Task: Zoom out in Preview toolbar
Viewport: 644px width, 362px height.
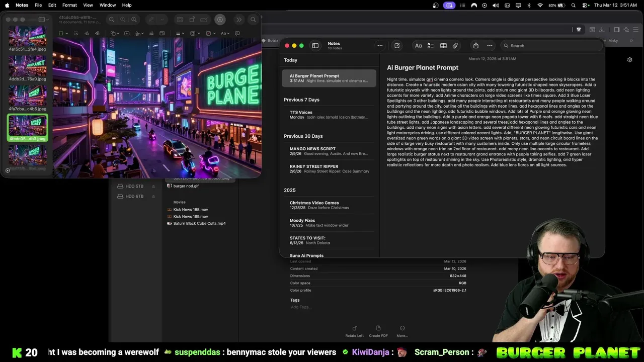Action: 112,20
